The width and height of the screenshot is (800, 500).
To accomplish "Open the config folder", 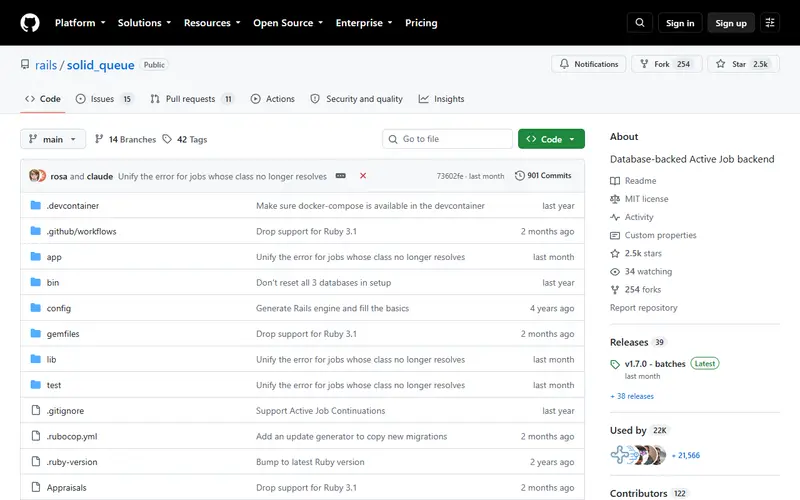I will tap(59, 308).
